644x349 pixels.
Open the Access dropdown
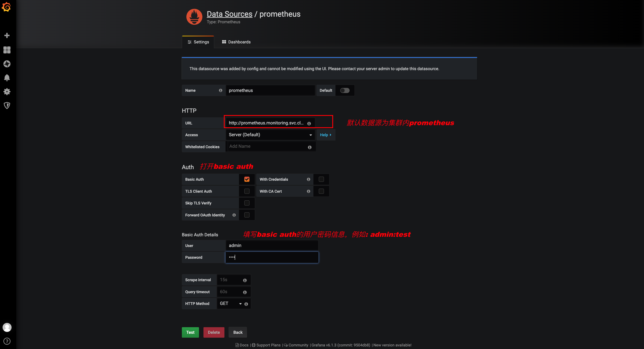(x=270, y=135)
